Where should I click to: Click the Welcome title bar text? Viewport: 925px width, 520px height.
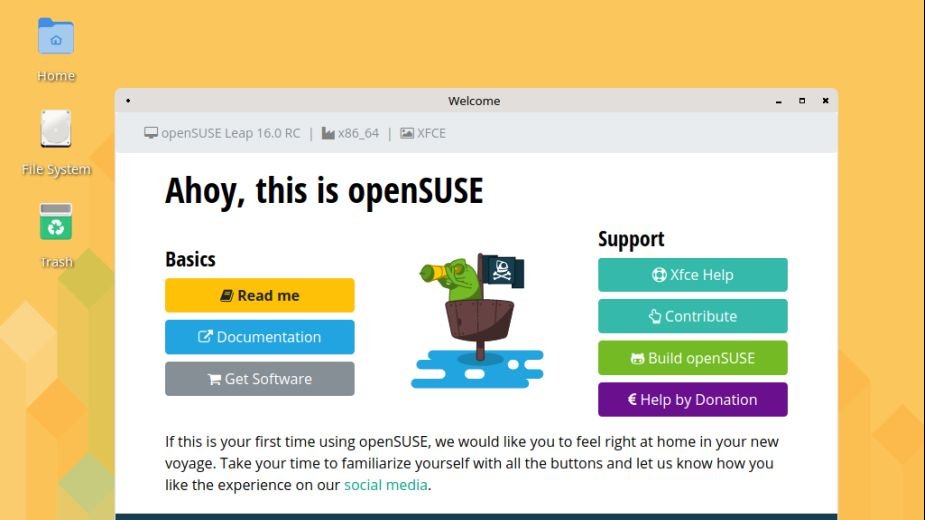click(474, 101)
